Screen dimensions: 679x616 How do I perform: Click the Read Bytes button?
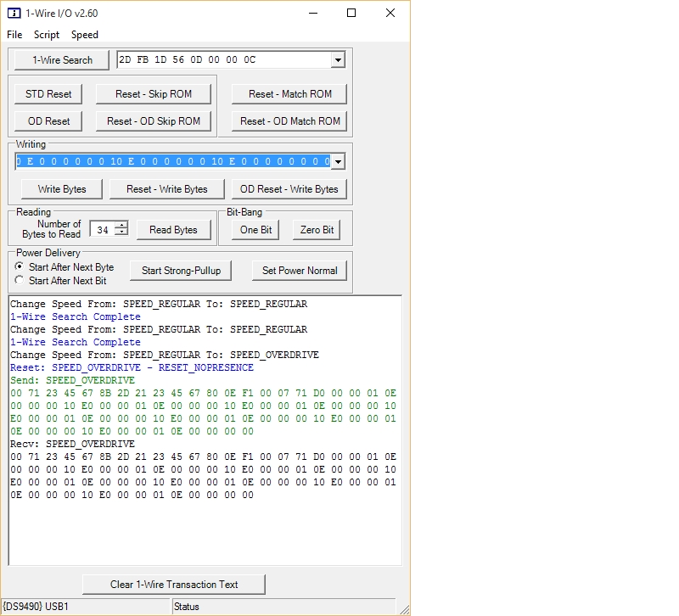(174, 230)
